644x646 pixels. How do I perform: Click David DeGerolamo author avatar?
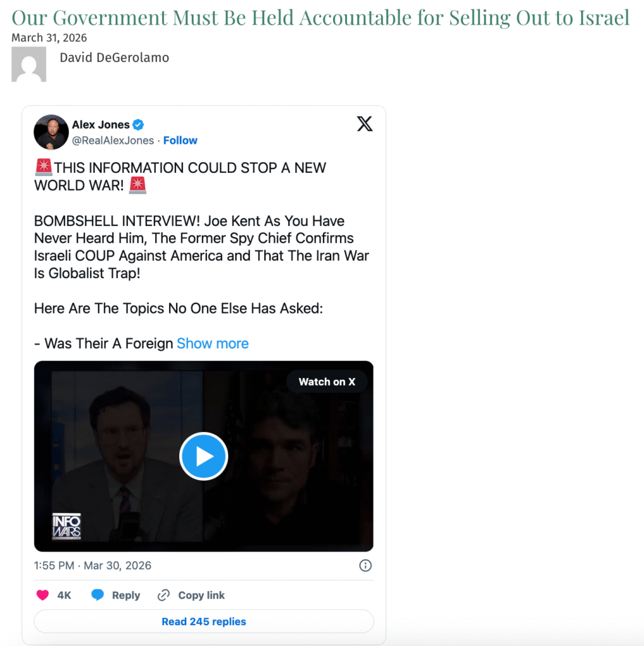[x=29, y=64]
